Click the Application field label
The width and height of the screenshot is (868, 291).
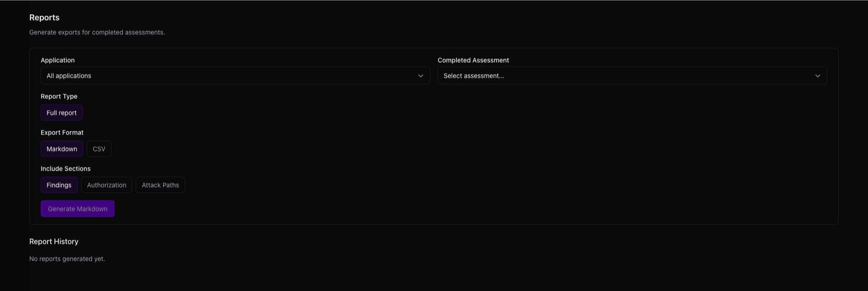(x=58, y=60)
